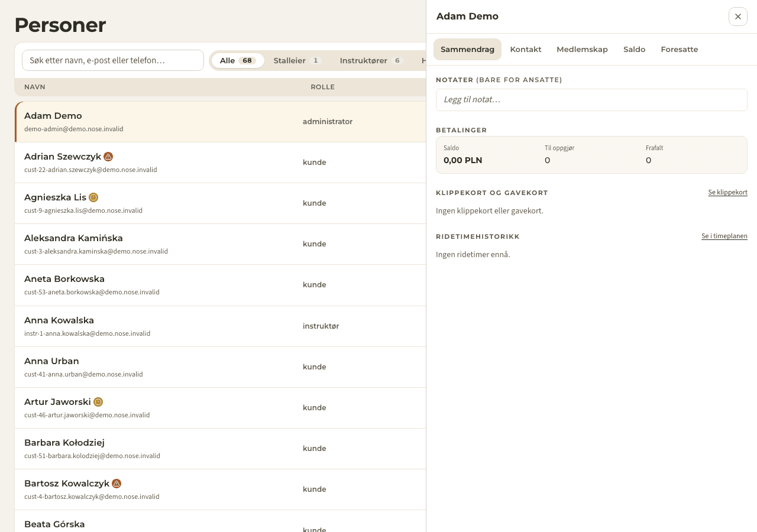
Task: Open the Sammendrag tab
Action: click(x=467, y=49)
